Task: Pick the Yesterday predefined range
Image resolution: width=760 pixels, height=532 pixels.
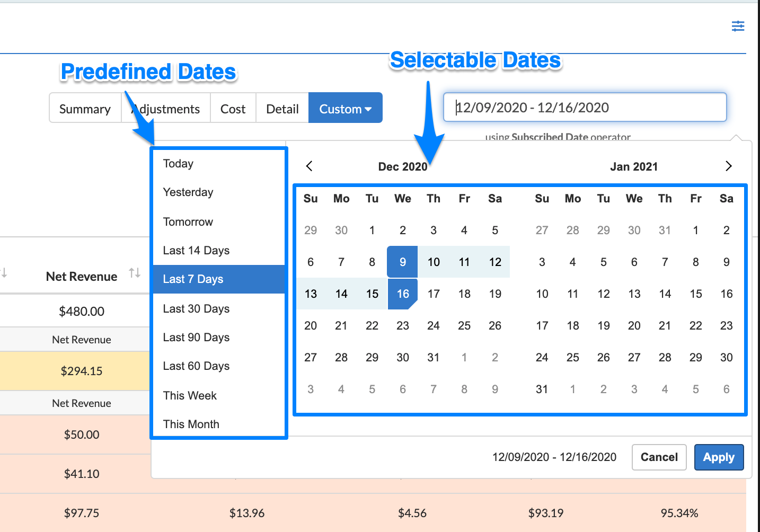Action: pyautogui.click(x=188, y=192)
